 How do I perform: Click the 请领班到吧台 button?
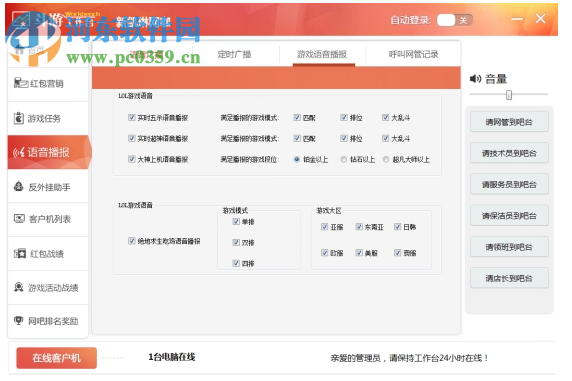509,247
